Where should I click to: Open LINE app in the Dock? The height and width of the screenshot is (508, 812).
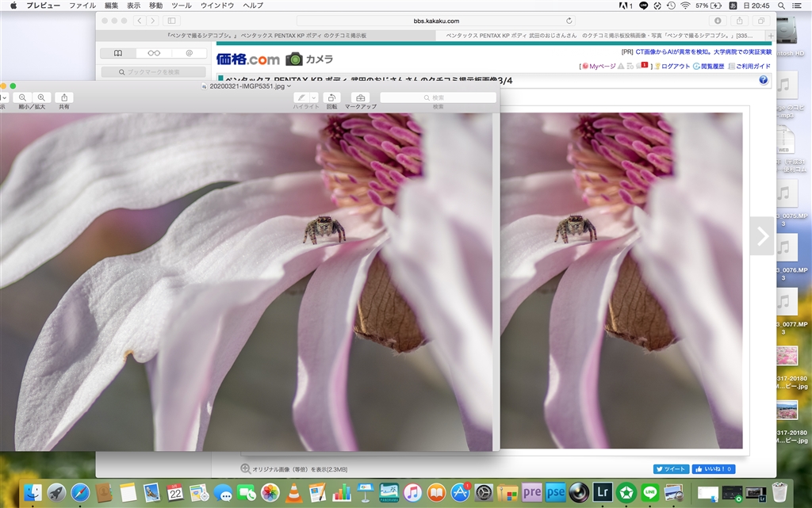pos(650,492)
